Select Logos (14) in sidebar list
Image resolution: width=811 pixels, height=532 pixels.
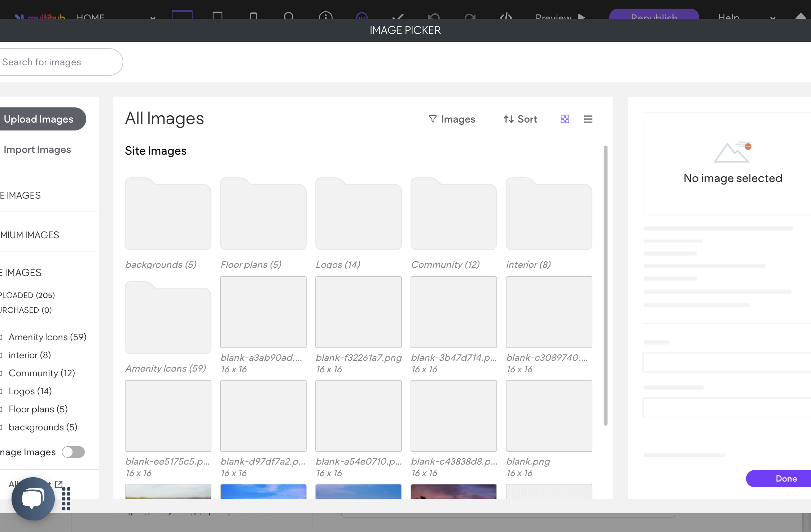click(30, 391)
